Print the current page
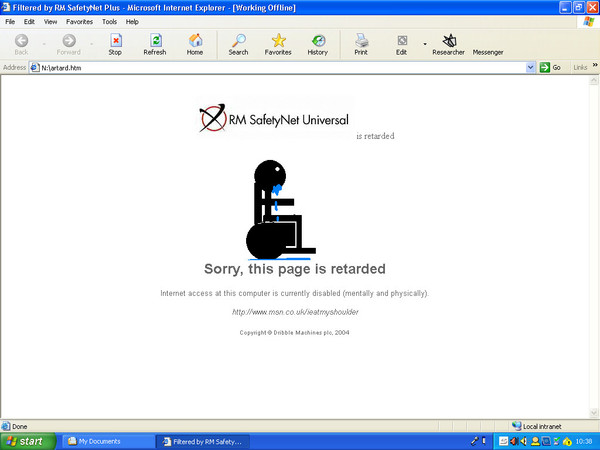Screen dimensions: 600x450 pos(361,45)
